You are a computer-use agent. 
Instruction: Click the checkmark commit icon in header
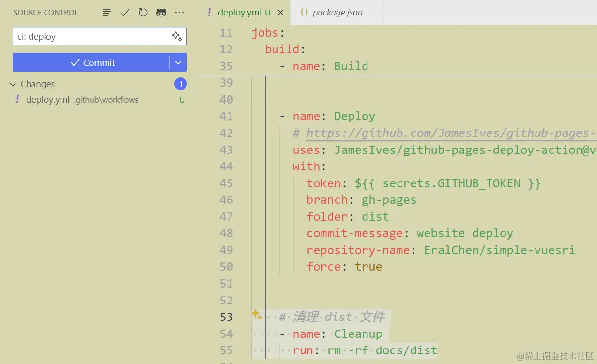[125, 13]
